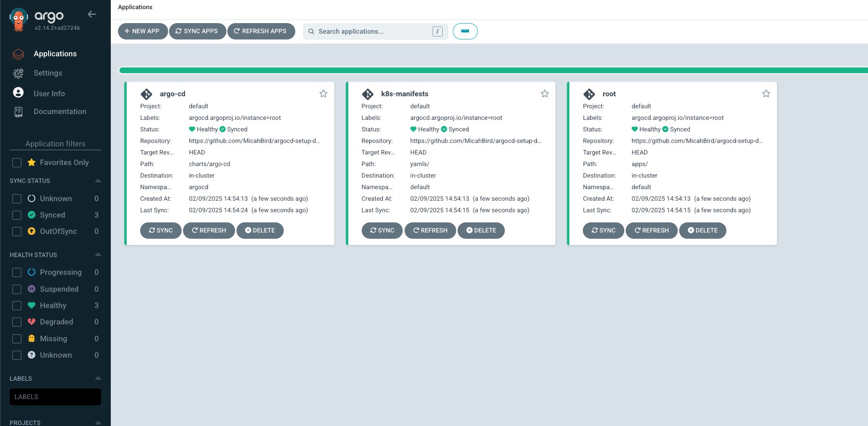Collapse sidebar with the back arrow
Image resolution: width=868 pixels, height=426 pixels.
pyautogui.click(x=92, y=14)
